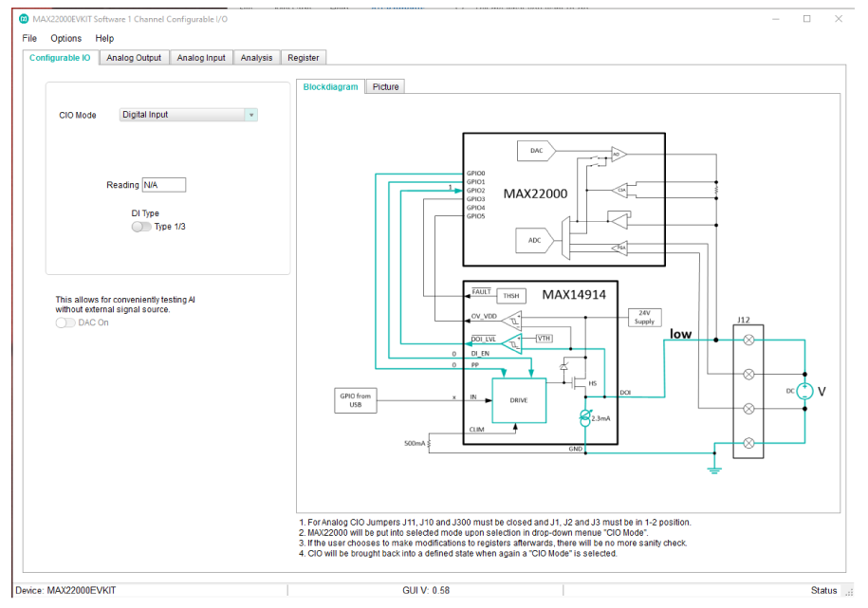Switch to the Configurable IO tab
This screenshot has width=868, height=608.
coord(60,58)
